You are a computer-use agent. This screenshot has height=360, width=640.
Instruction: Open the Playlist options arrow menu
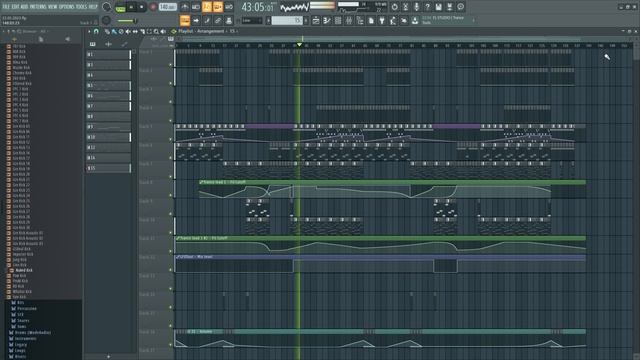tap(89, 31)
